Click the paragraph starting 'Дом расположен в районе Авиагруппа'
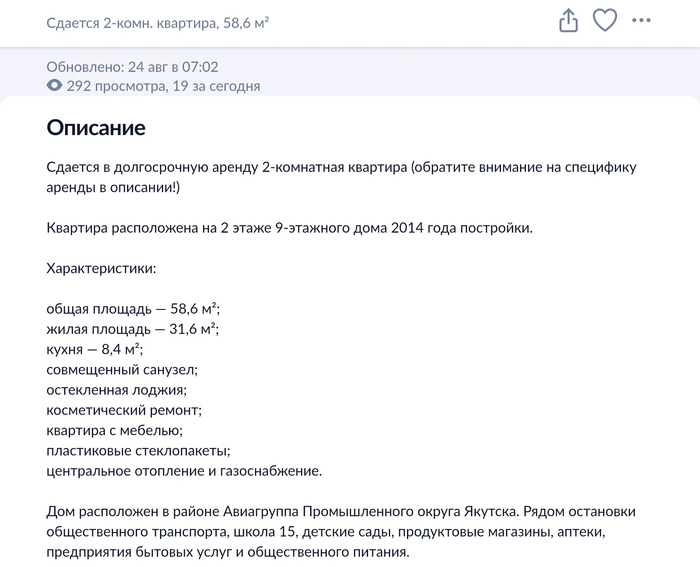 click(x=341, y=532)
